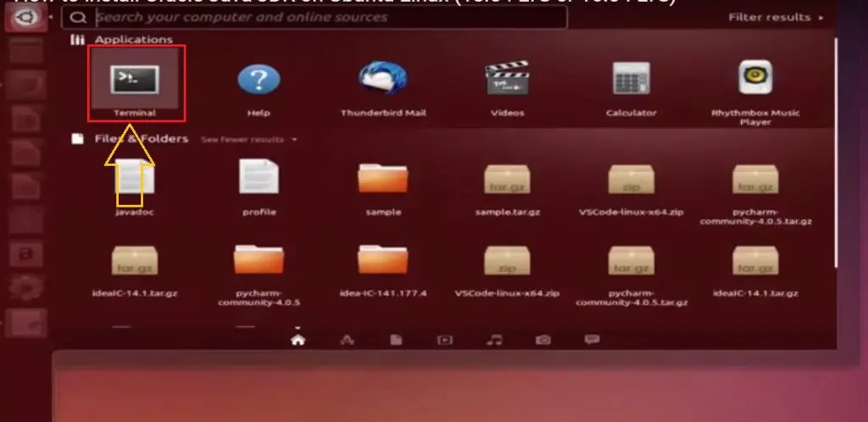
Task: Open the pycharm-community-4.0.5 folder
Action: pyautogui.click(x=259, y=274)
